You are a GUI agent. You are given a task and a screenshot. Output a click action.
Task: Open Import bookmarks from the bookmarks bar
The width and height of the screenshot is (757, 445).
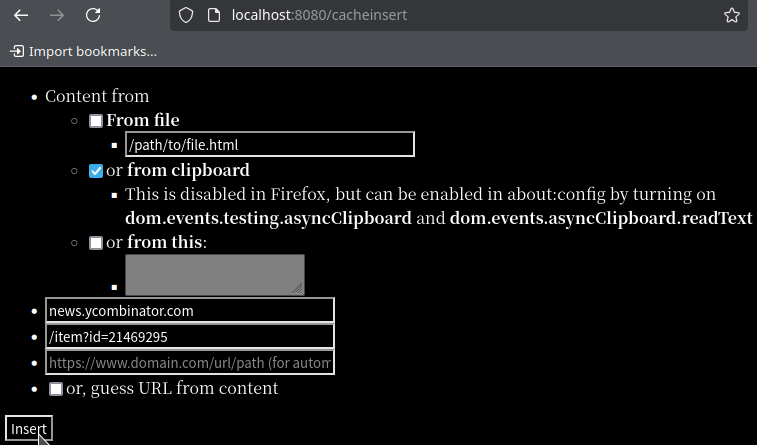pos(92,51)
